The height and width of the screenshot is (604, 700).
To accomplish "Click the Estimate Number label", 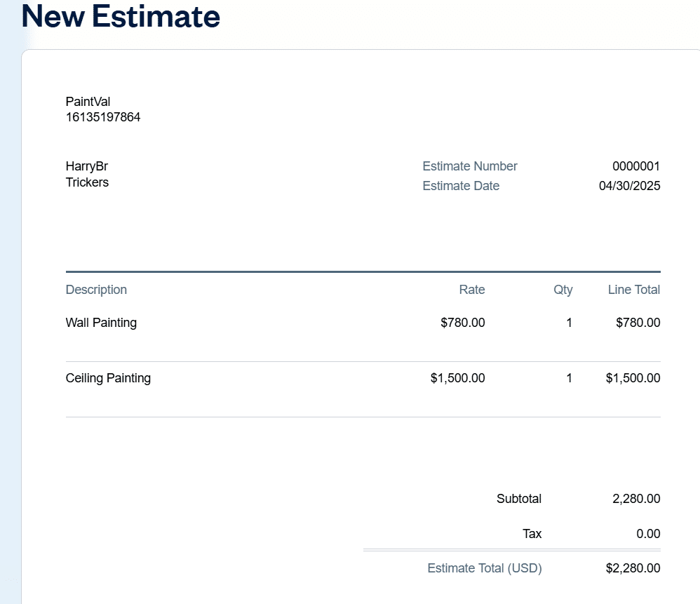I will [469, 166].
